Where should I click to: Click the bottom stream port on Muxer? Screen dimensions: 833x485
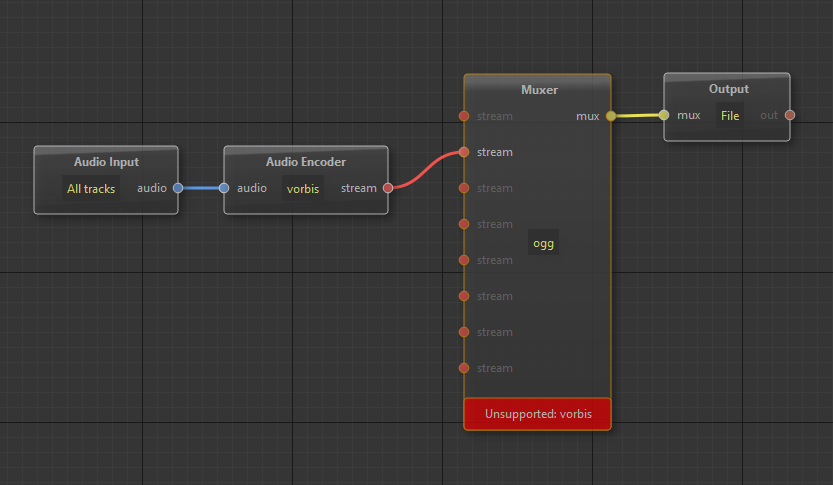coord(464,368)
